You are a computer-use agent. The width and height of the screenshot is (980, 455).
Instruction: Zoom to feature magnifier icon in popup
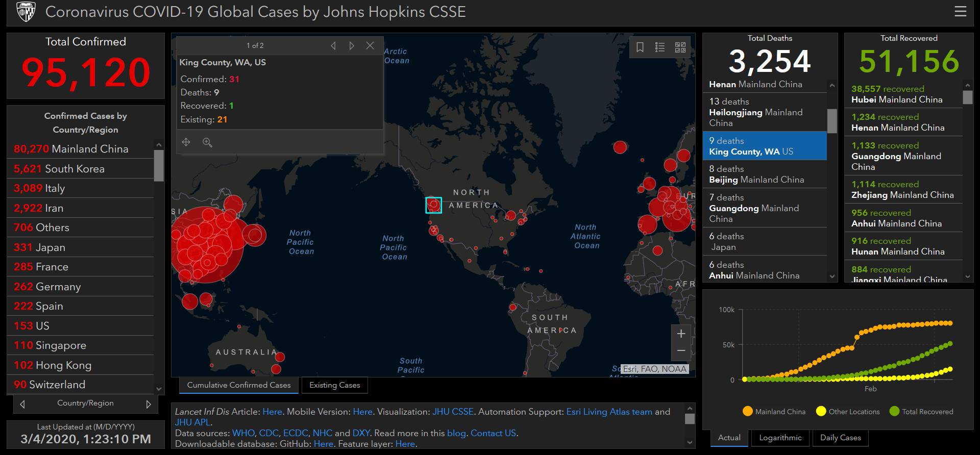pyautogui.click(x=207, y=142)
